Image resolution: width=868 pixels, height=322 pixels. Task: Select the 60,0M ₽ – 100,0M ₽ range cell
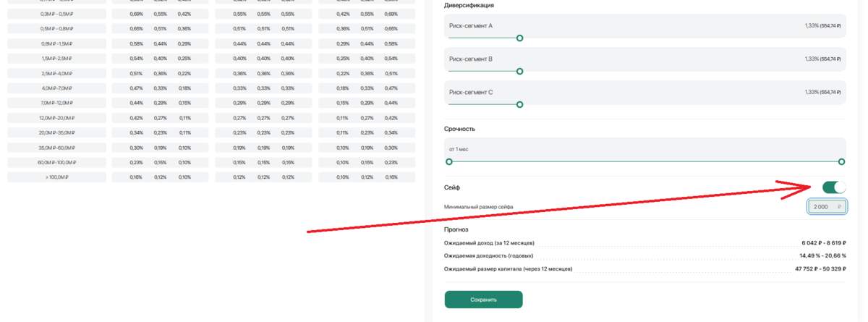click(x=57, y=163)
